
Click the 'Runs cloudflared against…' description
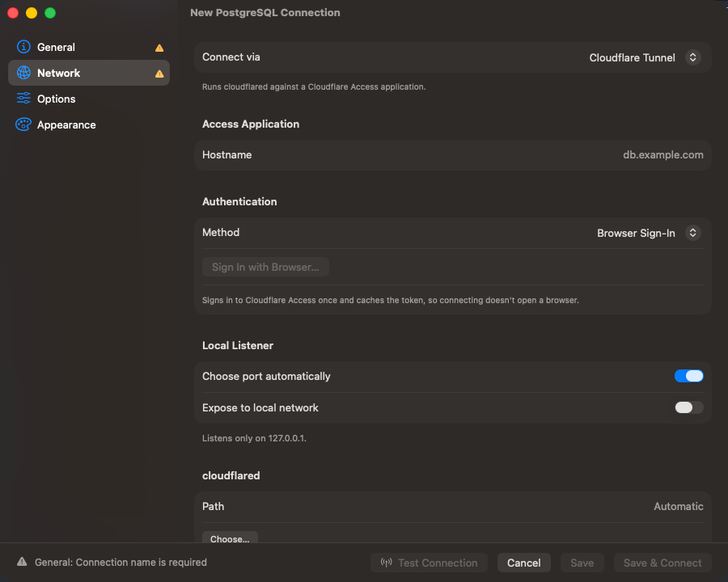(314, 86)
